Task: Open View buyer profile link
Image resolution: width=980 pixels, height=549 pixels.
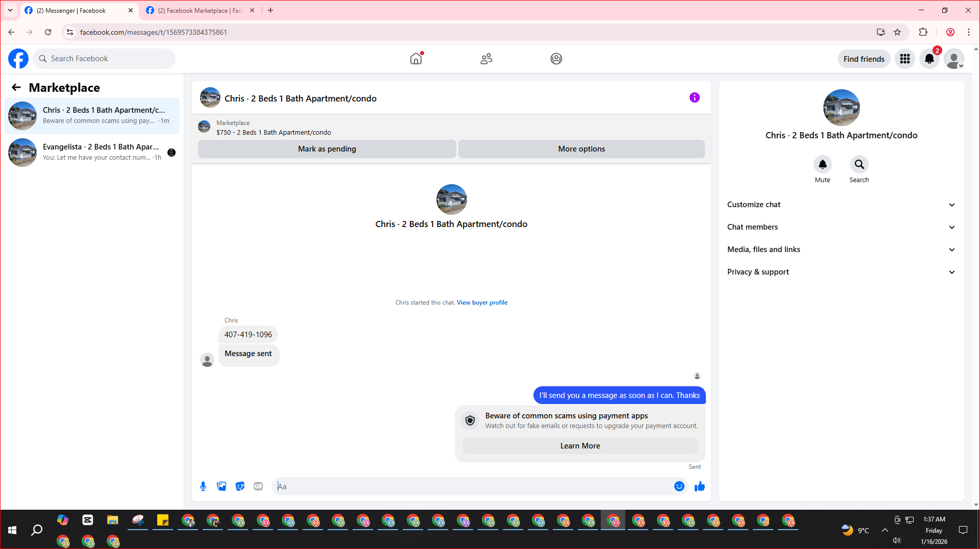Action: pos(482,303)
